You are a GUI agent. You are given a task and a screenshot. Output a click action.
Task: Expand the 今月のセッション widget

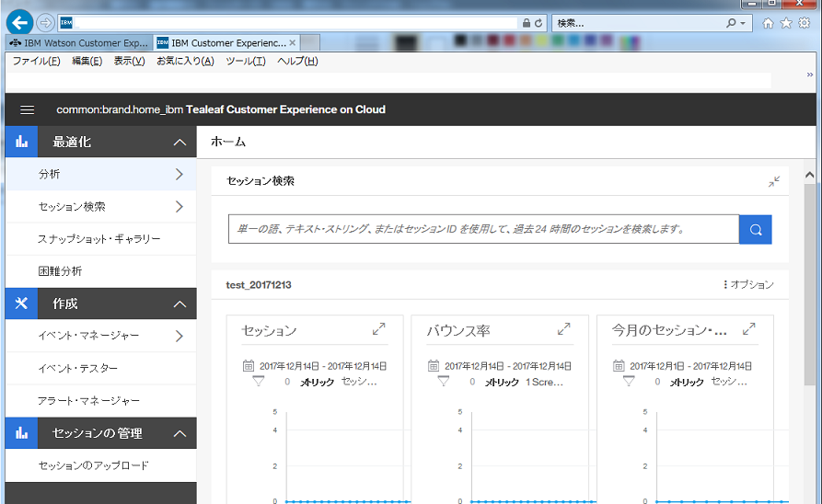pos(748,329)
